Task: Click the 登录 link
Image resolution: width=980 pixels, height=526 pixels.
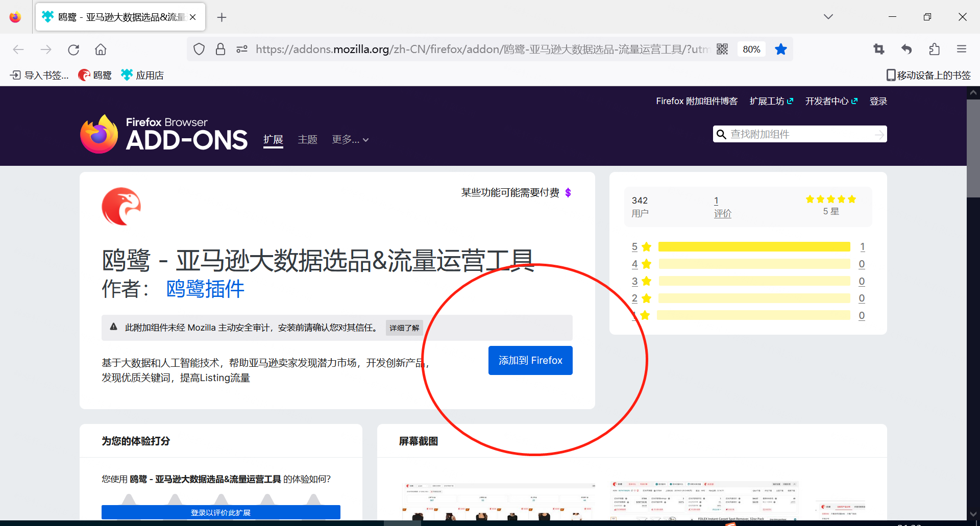Action: pos(878,101)
